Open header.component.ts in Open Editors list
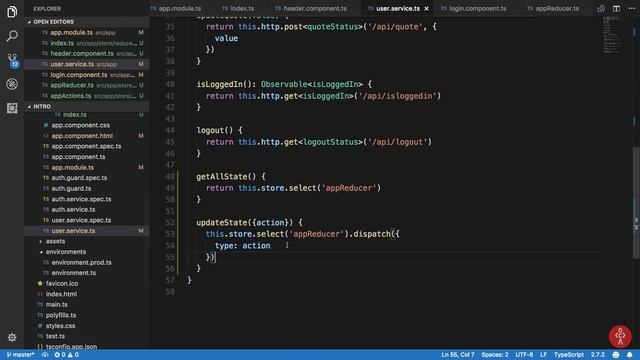The height and width of the screenshot is (360, 640). click(82, 53)
